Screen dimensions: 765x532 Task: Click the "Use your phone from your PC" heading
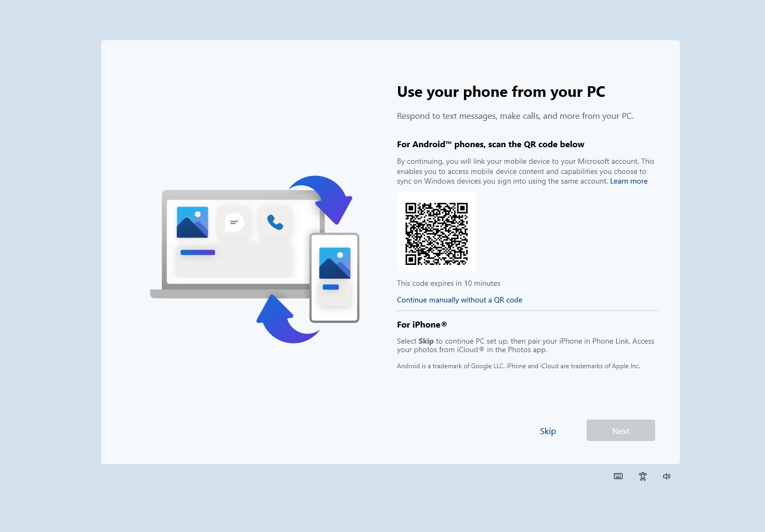point(501,92)
